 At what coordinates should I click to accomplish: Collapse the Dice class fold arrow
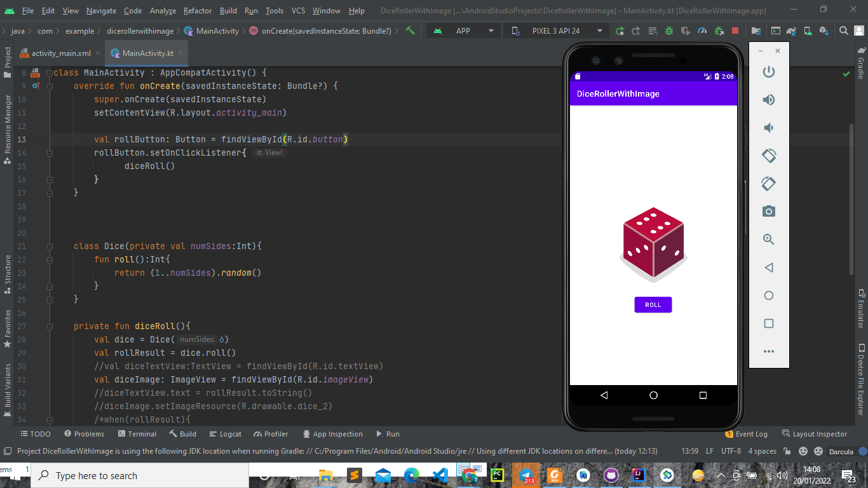pyautogui.click(x=50, y=246)
